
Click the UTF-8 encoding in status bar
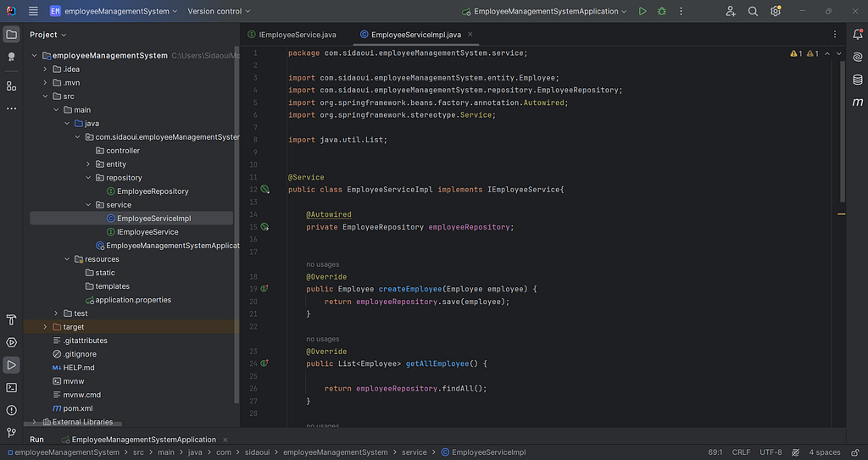point(771,452)
